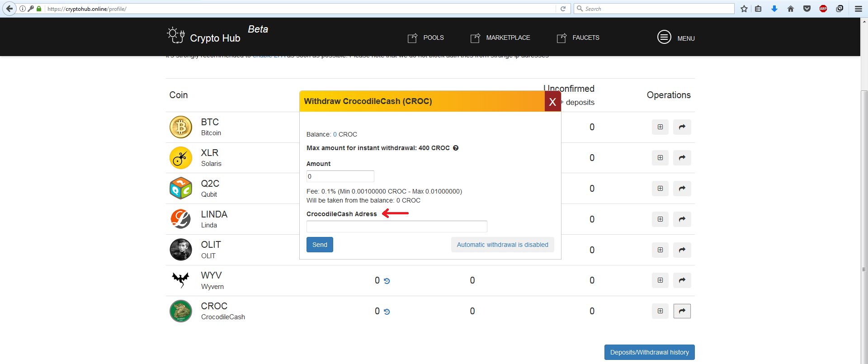Click the OLIT coin logo

pos(181,250)
